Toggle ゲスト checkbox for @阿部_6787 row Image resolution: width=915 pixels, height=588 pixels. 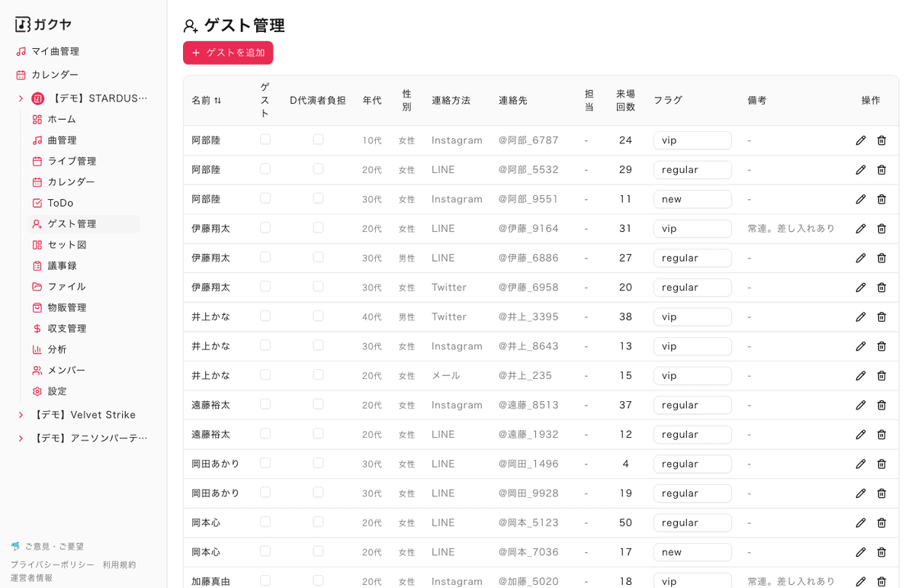(x=265, y=140)
